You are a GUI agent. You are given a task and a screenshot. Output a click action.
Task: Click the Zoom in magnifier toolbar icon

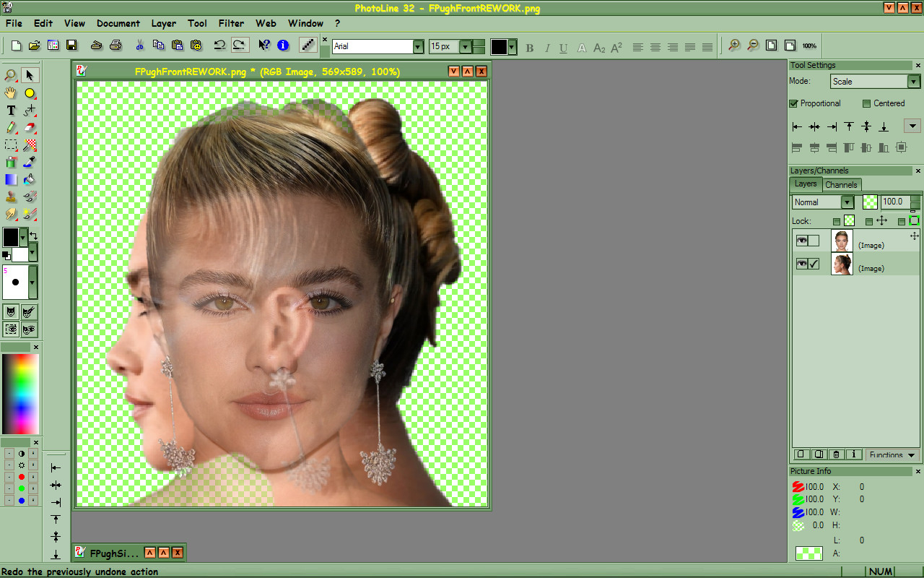(x=733, y=46)
